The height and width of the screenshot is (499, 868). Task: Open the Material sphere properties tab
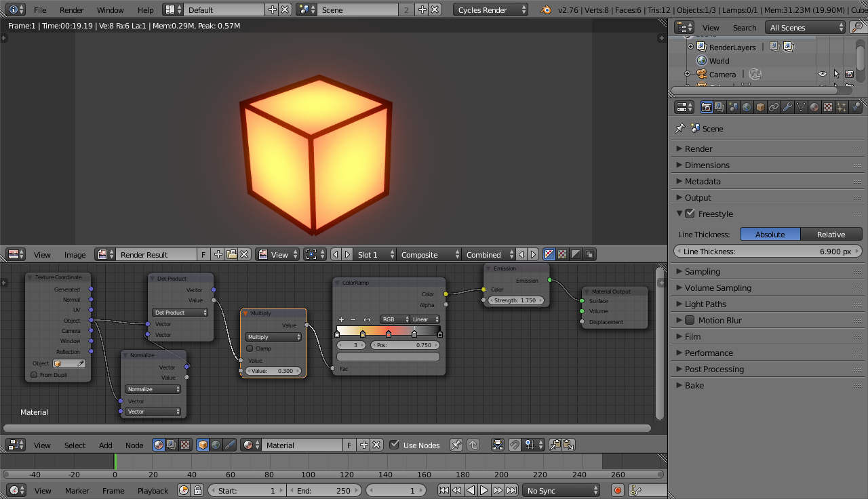pos(814,107)
